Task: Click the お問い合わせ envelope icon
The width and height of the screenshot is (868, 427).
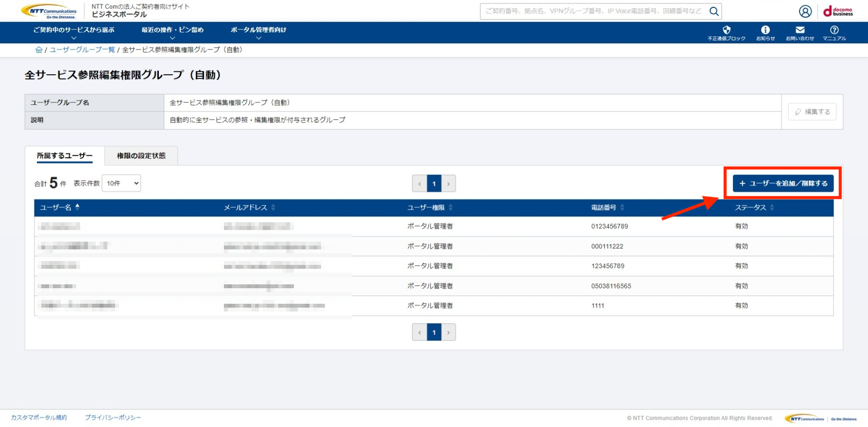Action: (800, 33)
